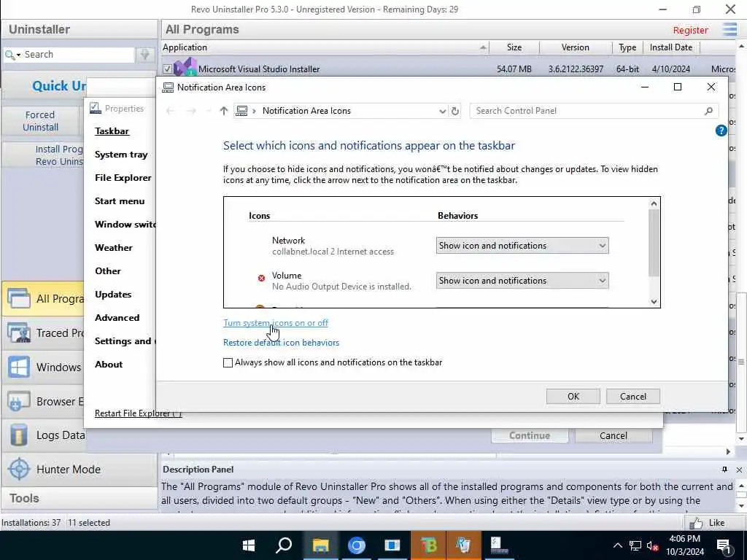Select Taskbar in Properties list
Image resolution: width=747 pixels, height=560 pixels.
[112, 131]
